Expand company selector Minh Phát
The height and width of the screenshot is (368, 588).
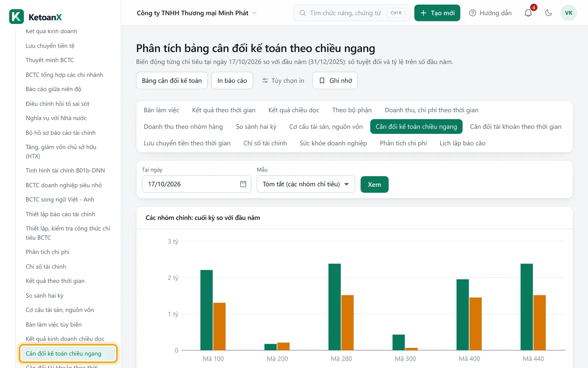click(x=197, y=13)
